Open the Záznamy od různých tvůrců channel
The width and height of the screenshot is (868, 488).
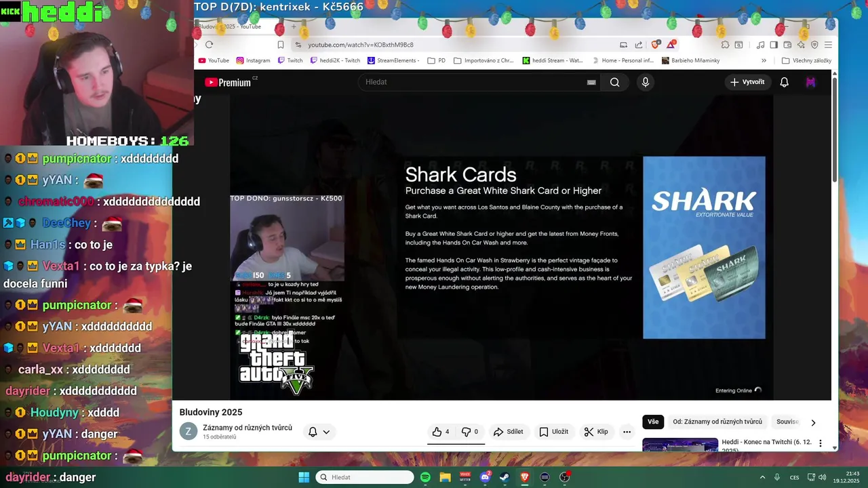coord(248,428)
